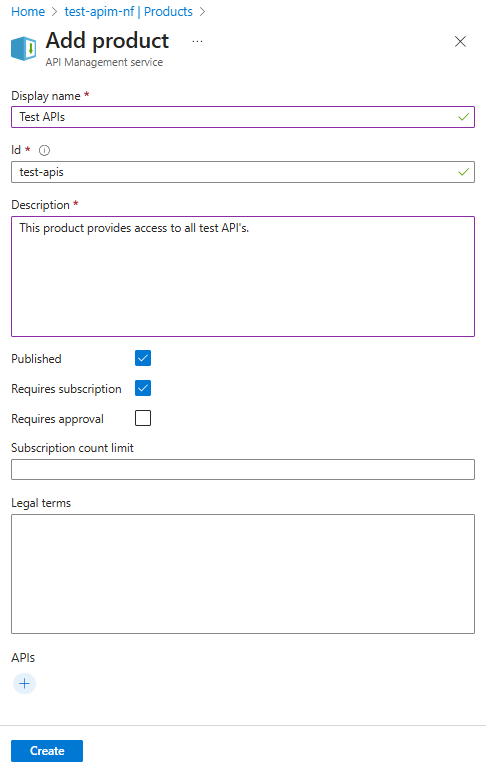Close the Add product panel
The width and height of the screenshot is (486, 773).
pos(460,41)
